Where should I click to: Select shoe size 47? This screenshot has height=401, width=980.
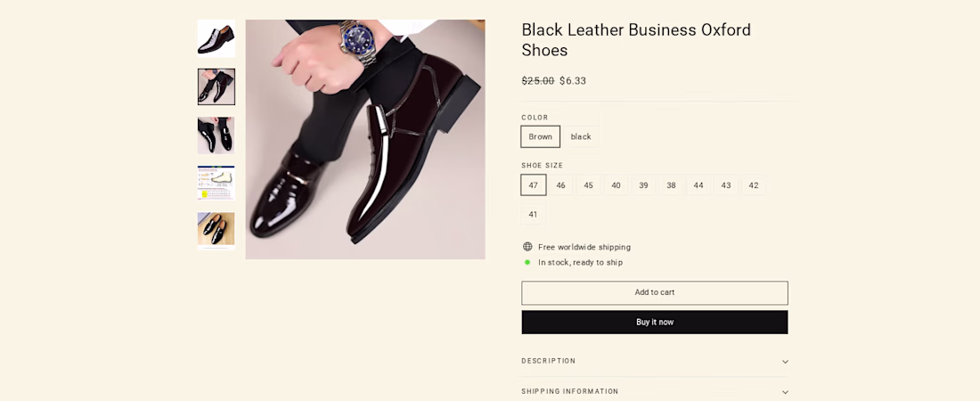(533, 185)
